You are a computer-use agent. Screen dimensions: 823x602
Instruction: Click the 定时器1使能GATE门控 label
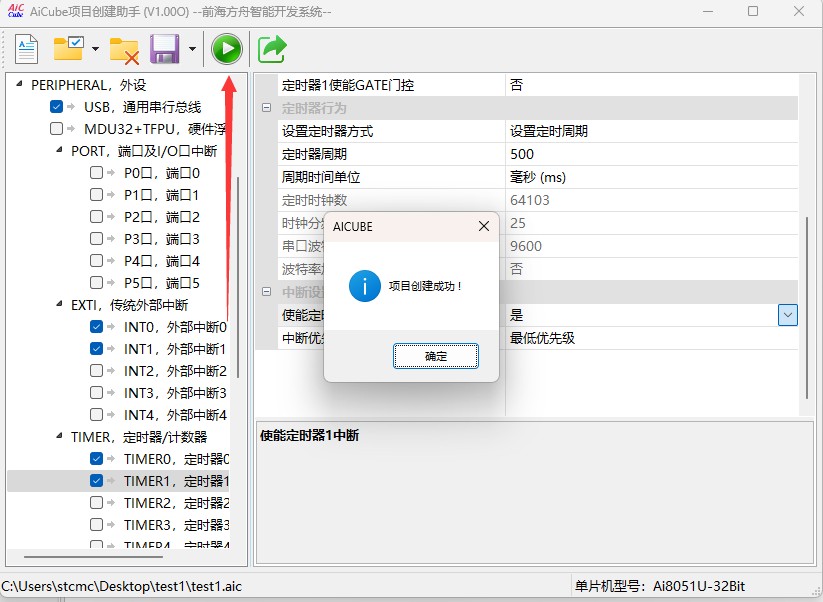347,85
